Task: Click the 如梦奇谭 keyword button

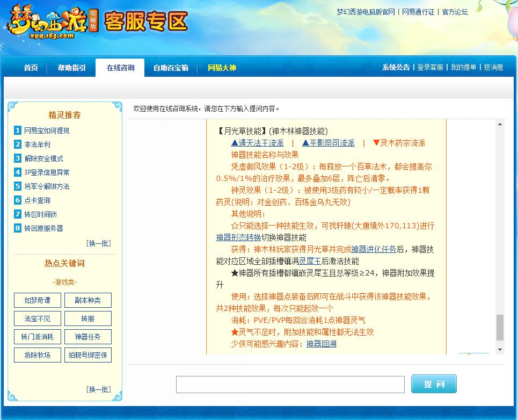Action: click(37, 300)
